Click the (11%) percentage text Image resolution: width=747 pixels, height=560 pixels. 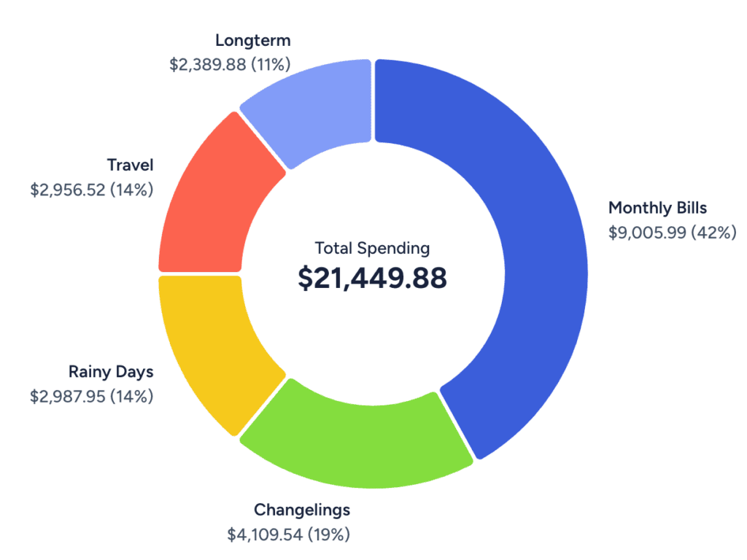point(271,65)
